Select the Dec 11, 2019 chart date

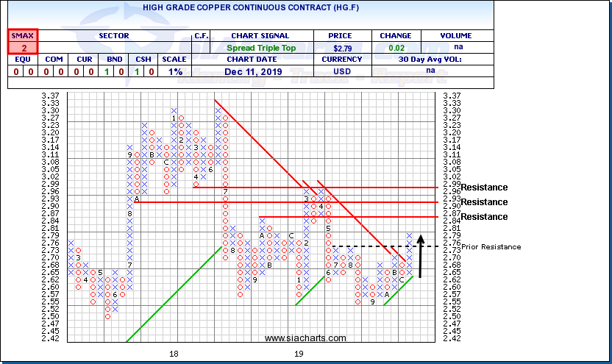click(260, 72)
